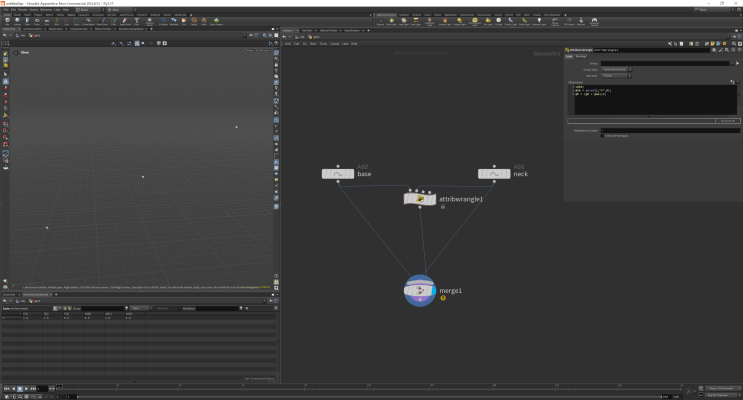Toggle real time playback button
The image size is (743, 400).
pos(7,397)
